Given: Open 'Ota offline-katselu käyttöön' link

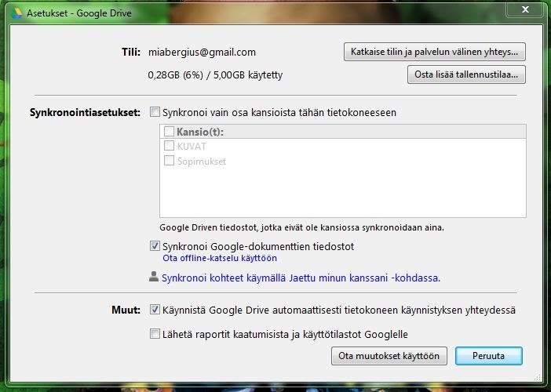Looking at the screenshot, I should pyautogui.click(x=219, y=258).
